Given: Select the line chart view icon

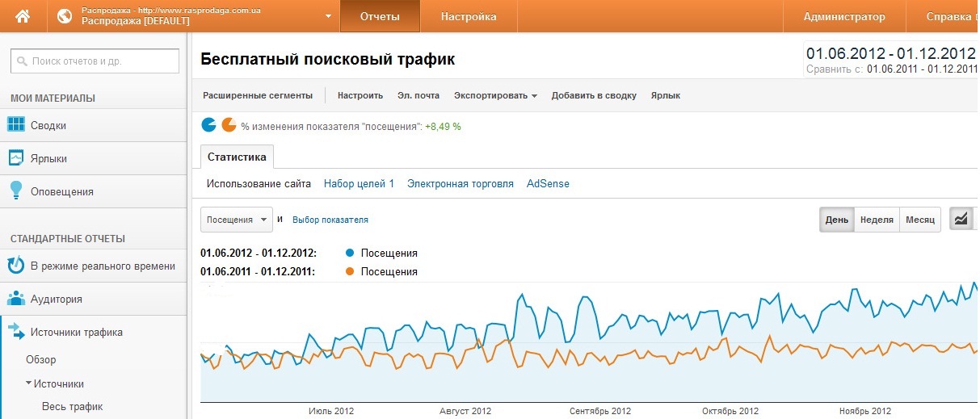Looking at the screenshot, I should [x=961, y=220].
